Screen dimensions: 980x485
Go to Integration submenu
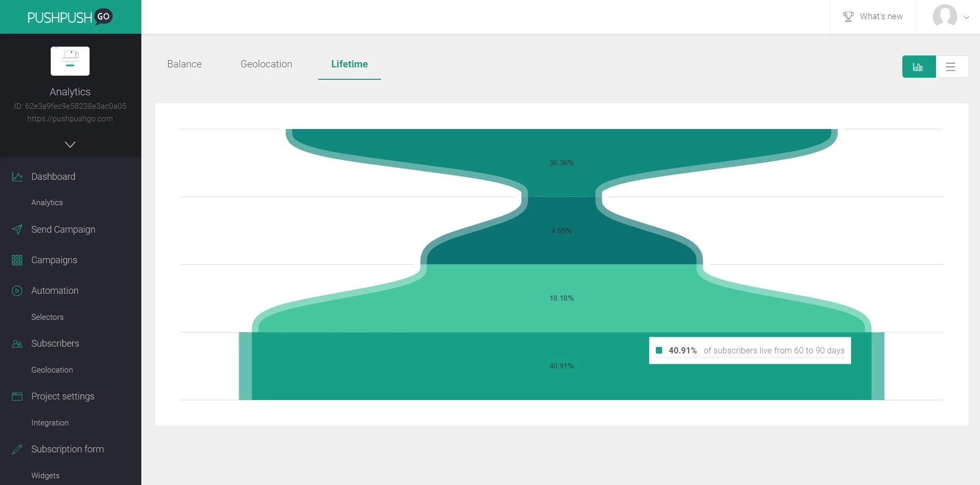[x=50, y=423]
